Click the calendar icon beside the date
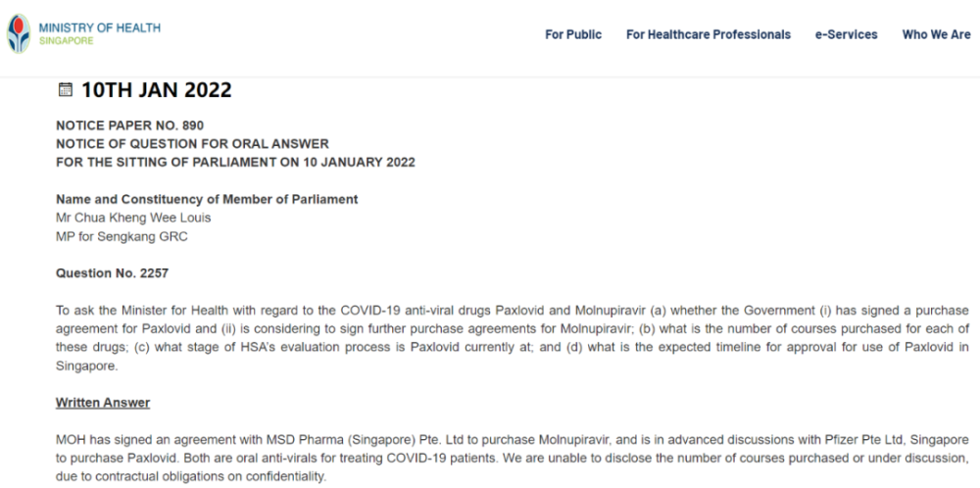 tap(65, 90)
